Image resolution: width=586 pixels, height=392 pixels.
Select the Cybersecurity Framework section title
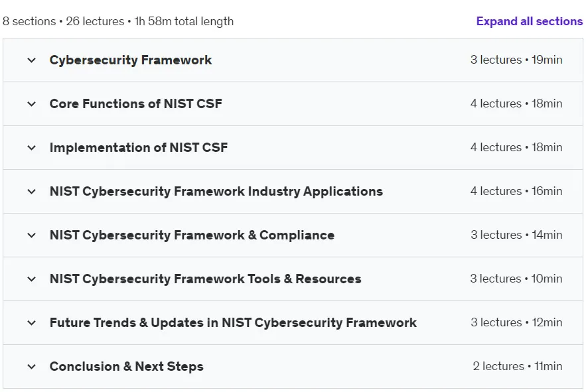click(131, 60)
